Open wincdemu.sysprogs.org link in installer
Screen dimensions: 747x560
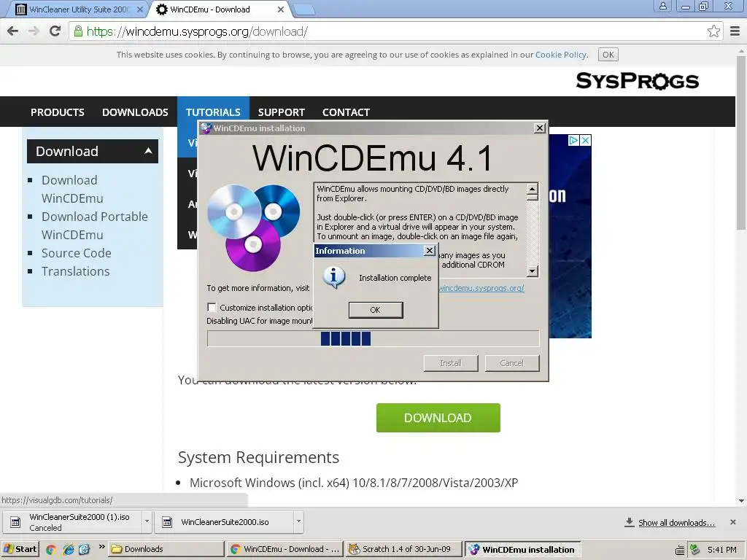[x=481, y=288]
